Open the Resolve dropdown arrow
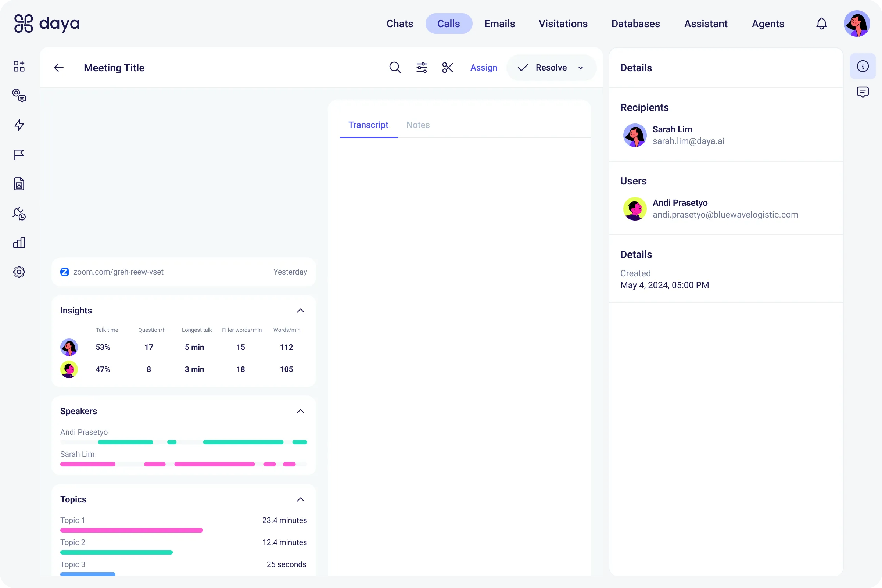 point(581,68)
